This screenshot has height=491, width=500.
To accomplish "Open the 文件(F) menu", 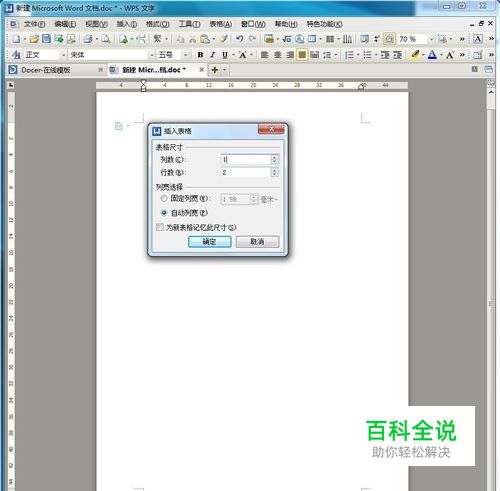I will [x=35, y=24].
